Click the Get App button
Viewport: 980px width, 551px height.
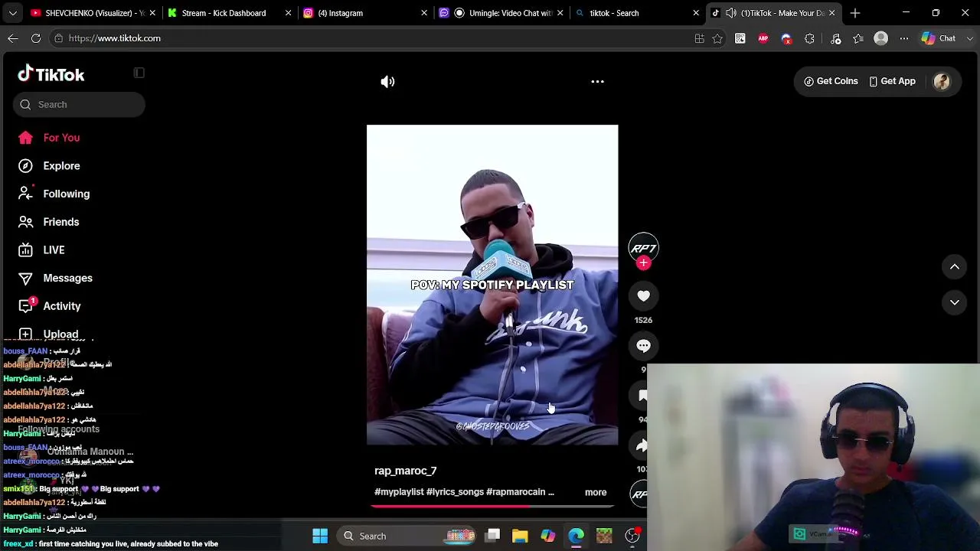[892, 81]
